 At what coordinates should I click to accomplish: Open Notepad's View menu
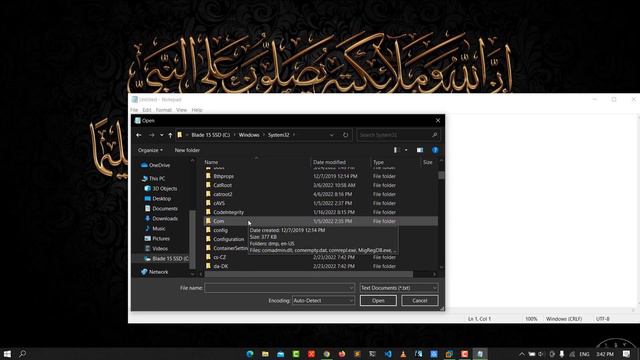[181, 110]
